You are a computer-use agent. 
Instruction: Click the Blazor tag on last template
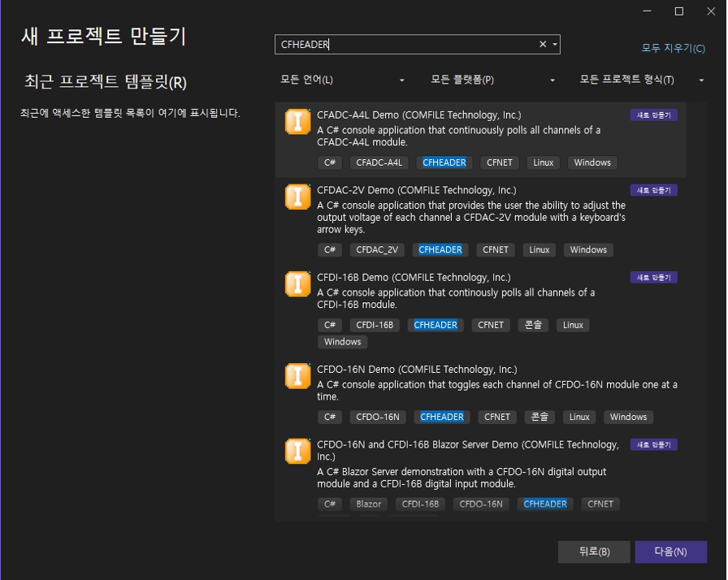coord(368,504)
